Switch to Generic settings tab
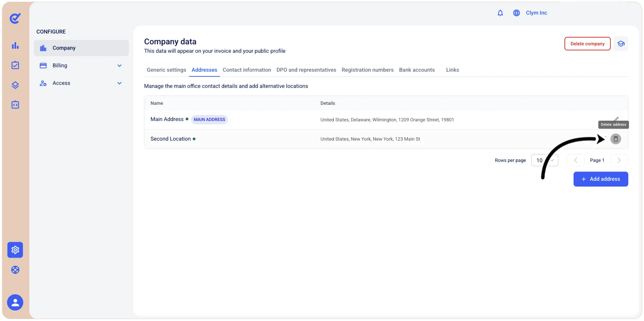 pos(166,70)
